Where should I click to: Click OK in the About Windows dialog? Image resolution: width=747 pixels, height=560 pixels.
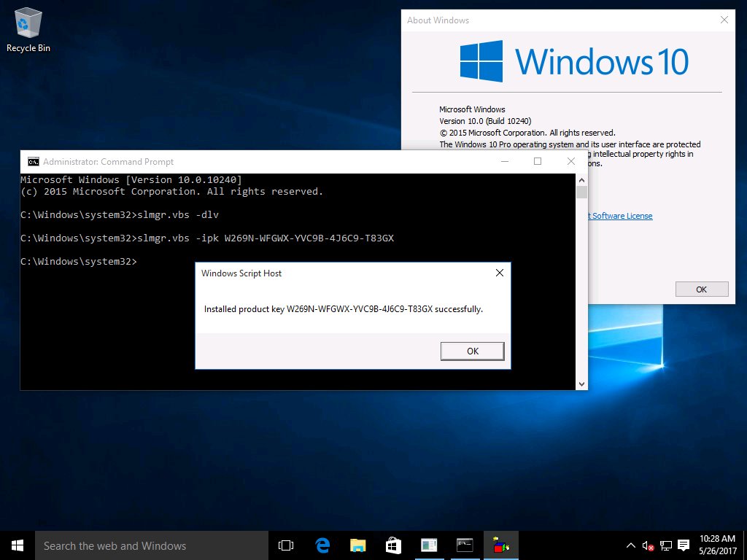tap(702, 289)
